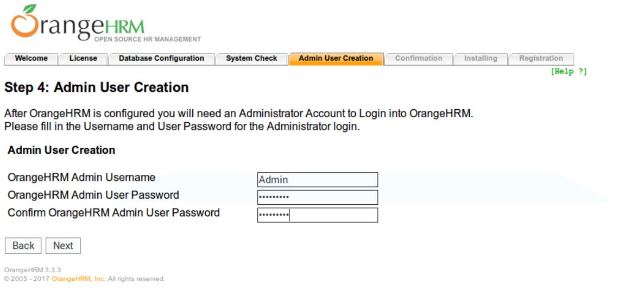
Task: Click the 'Step 4: Admin User Creation' heading
Action: pyautogui.click(x=97, y=87)
